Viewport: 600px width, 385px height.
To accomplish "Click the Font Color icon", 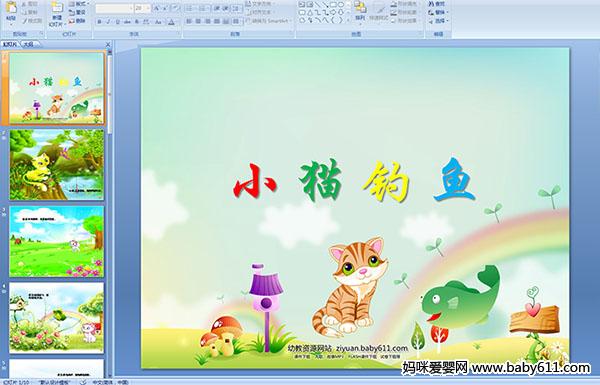I will (171, 22).
